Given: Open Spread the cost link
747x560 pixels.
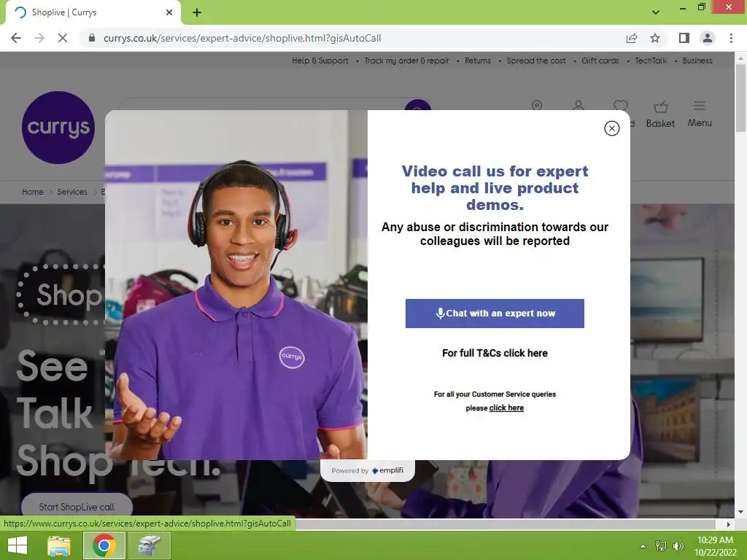Looking at the screenshot, I should pos(536,61).
